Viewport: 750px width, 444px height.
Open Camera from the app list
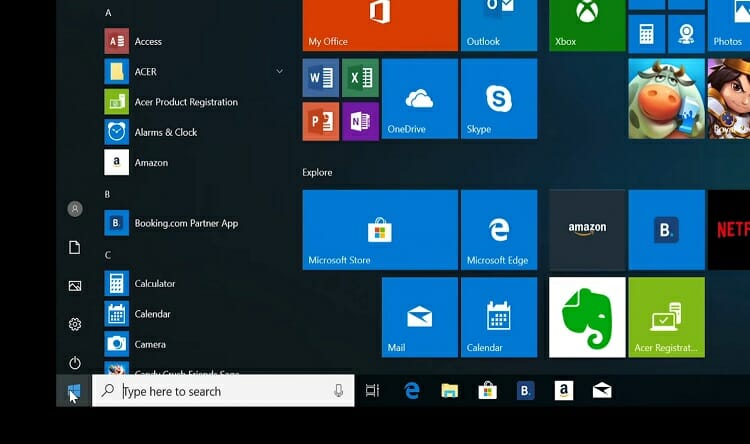[x=196, y=344]
